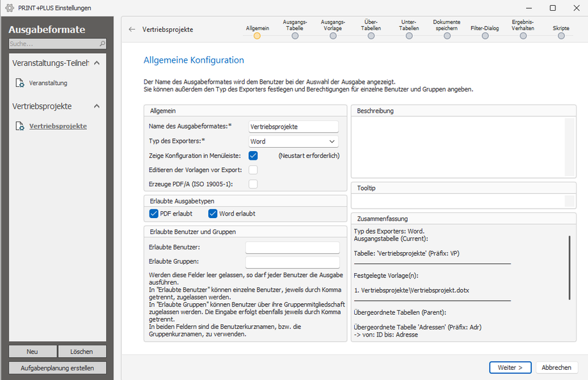The height and width of the screenshot is (380, 588).
Task: Click the Weiter button
Action: click(x=510, y=368)
